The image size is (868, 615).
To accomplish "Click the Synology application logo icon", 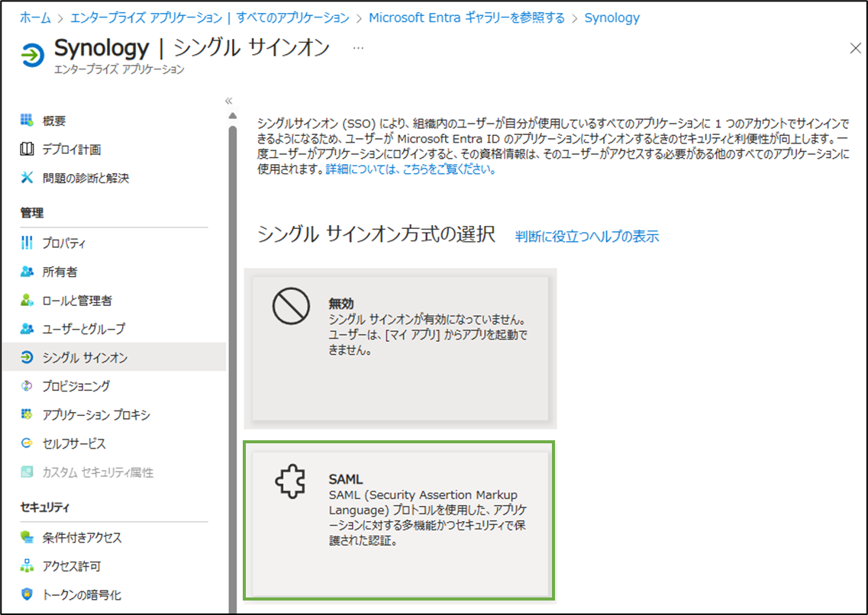I will pos(32,55).
